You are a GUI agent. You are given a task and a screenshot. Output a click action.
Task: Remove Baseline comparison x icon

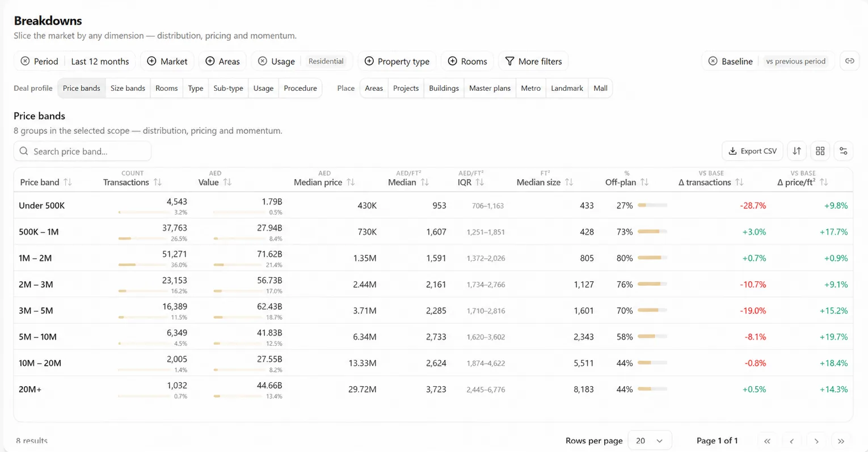(713, 61)
